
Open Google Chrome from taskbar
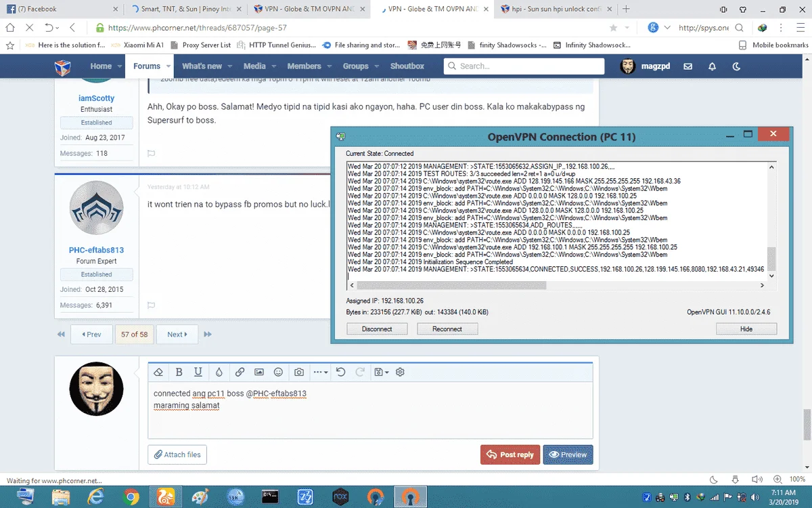point(131,497)
